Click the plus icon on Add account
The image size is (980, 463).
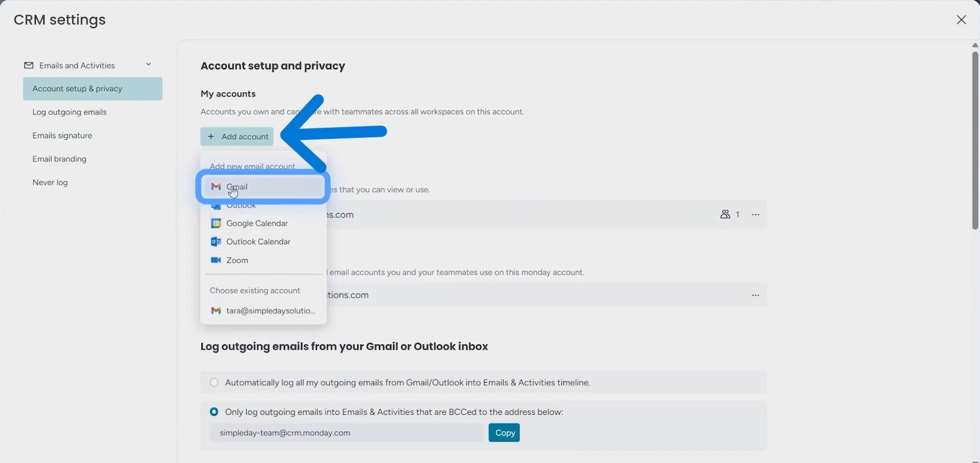click(211, 136)
